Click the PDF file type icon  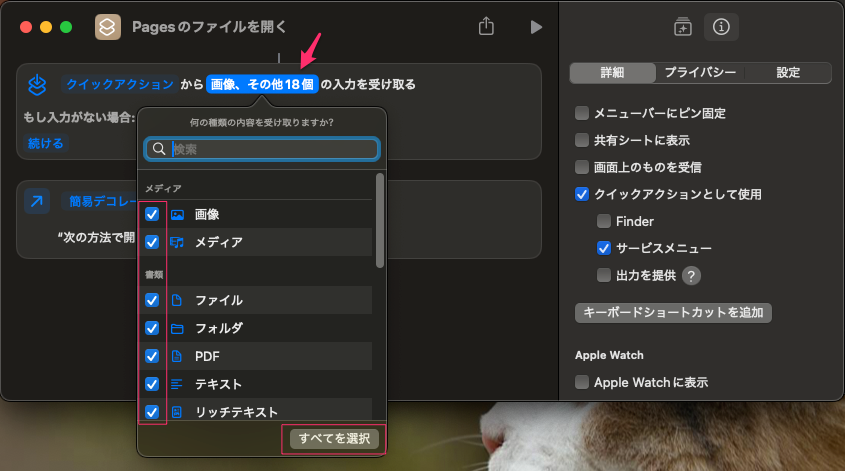pyautogui.click(x=177, y=356)
